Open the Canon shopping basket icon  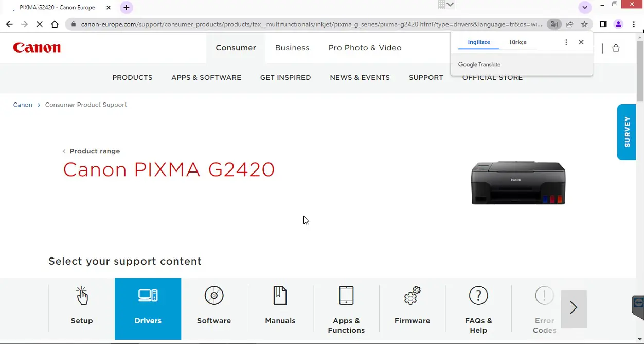[x=616, y=48]
